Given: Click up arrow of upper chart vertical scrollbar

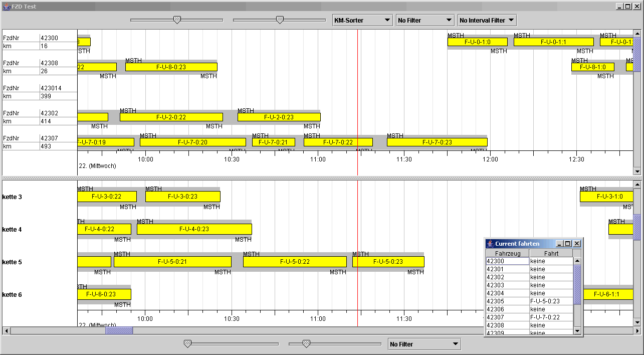Looking at the screenshot, I should [637, 34].
